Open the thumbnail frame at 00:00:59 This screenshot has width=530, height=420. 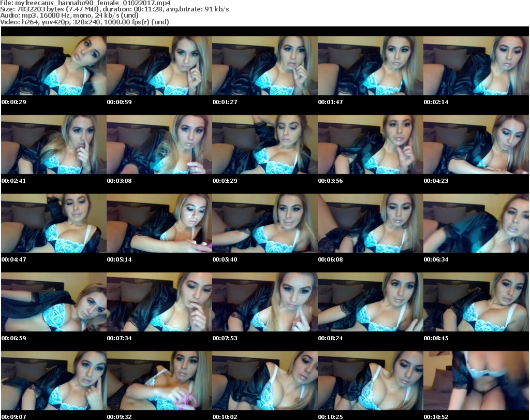(x=159, y=66)
